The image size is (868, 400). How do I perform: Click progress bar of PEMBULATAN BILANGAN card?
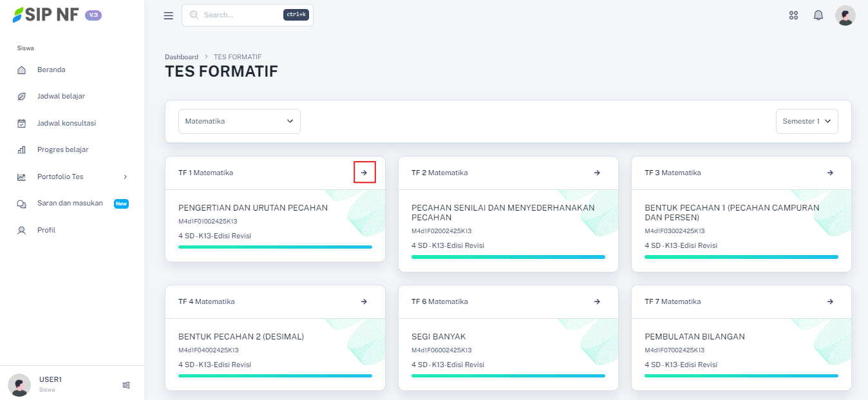coord(741,376)
